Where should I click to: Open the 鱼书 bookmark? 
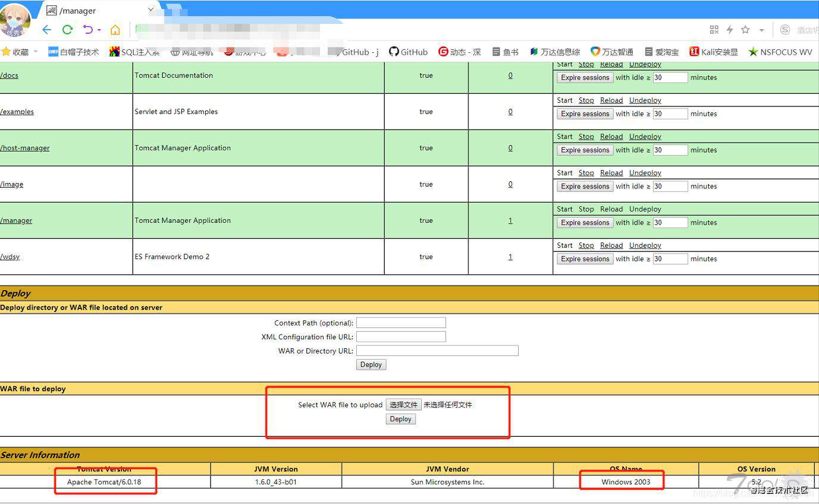506,52
